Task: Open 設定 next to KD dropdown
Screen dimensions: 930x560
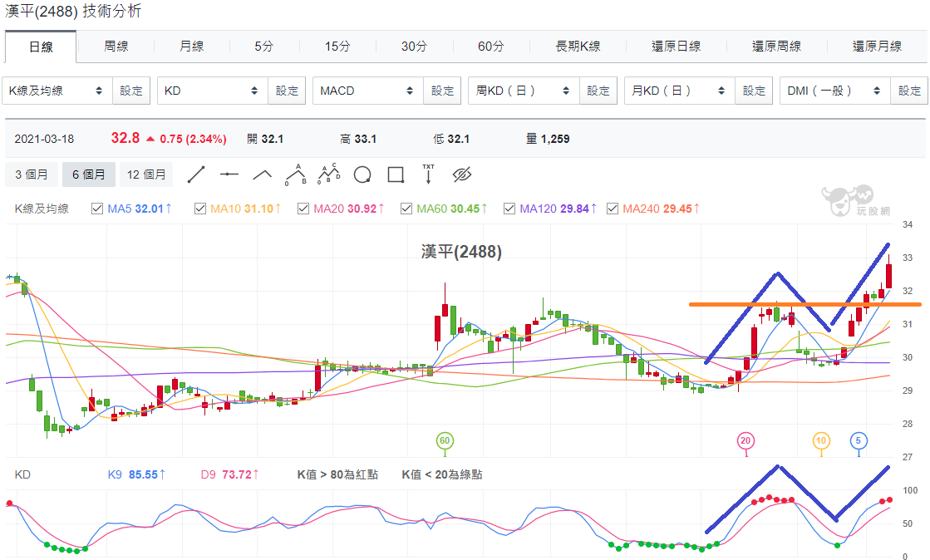Action: pos(287,91)
